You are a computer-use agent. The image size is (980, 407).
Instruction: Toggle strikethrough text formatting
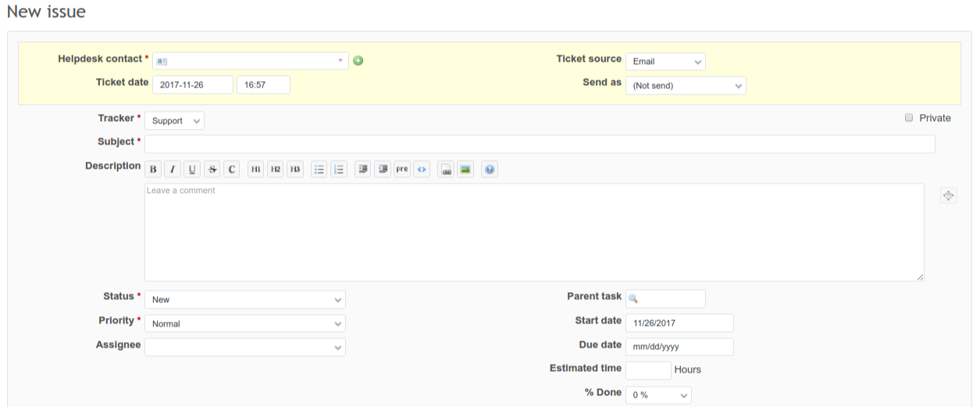(x=212, y=170)
